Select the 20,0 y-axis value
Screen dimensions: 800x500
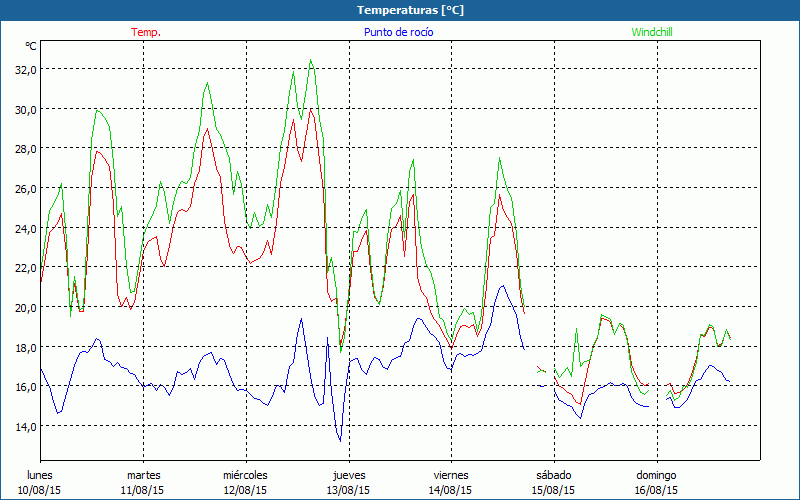(x=24, y=307)
